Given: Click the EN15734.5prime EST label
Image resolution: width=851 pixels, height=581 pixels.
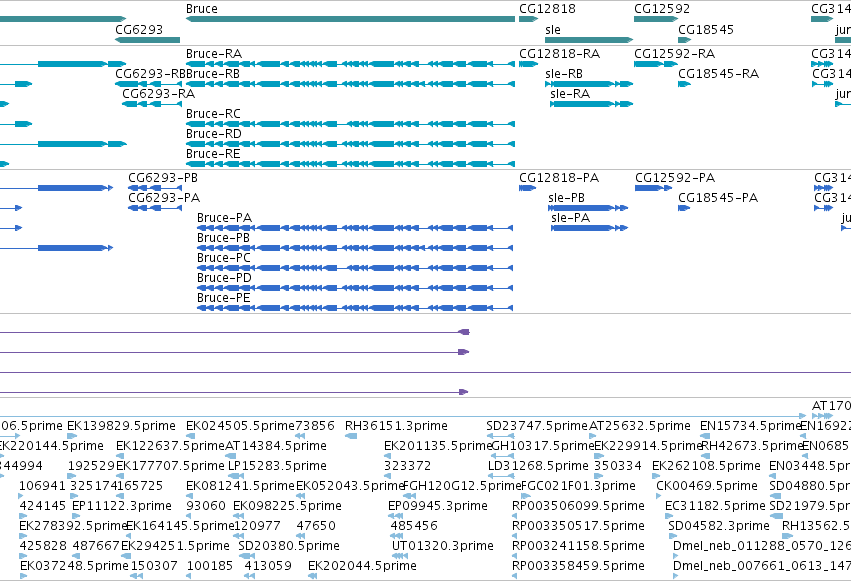Looking at the screenshot, I should (751, 426).
